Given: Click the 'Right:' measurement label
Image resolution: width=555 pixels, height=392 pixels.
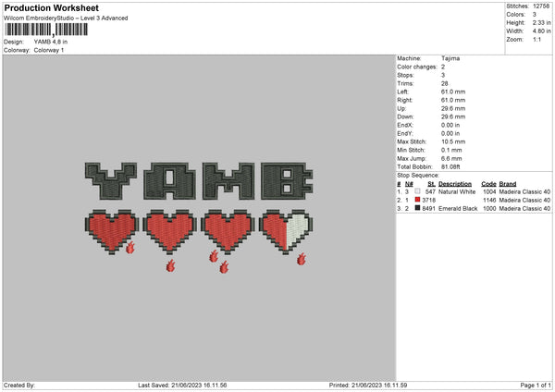Looking at the screenshot, I should point(404,100).
